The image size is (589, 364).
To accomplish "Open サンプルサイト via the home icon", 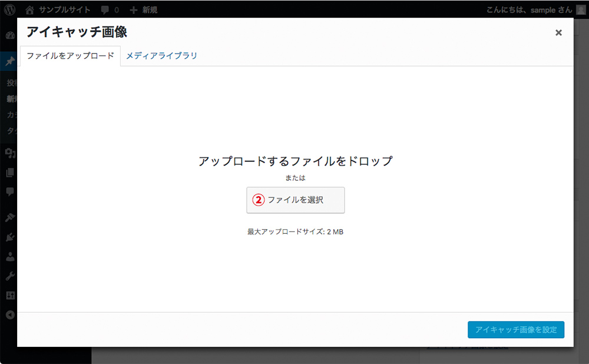I will (29, 9).
